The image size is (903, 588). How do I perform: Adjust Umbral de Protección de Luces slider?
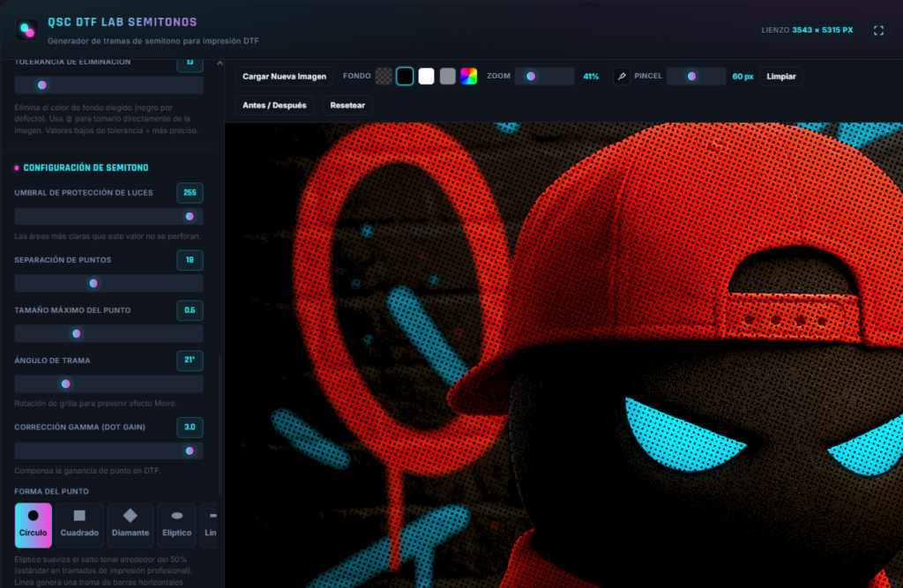(x=108, y=217)
